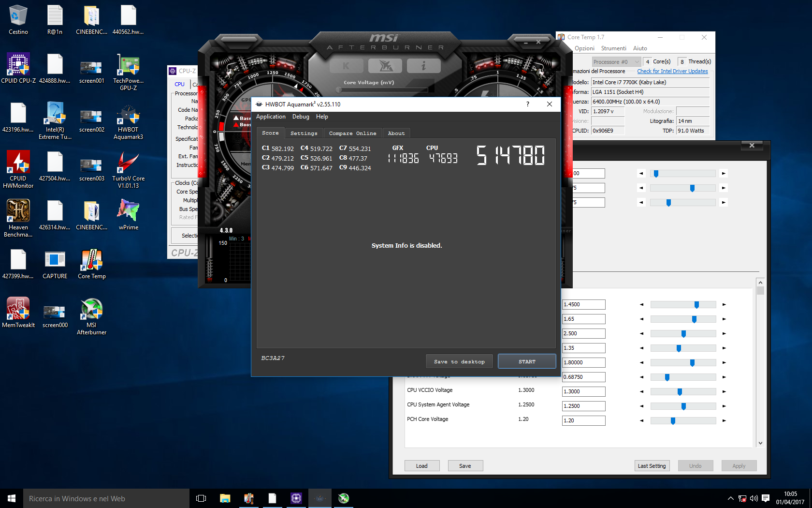
Task: Click Afterburner info i button
Action: pyautogui.click(x=423, y=66)
